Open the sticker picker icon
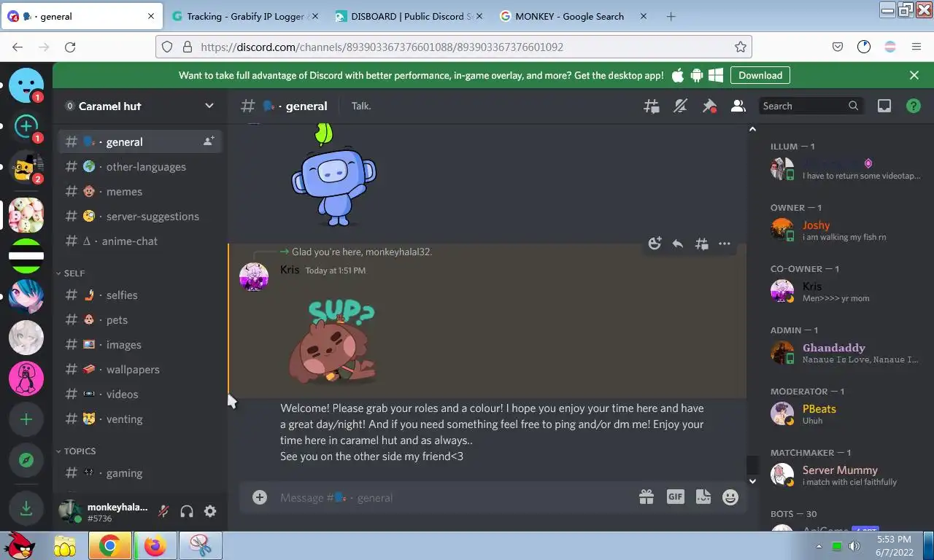This screenshot has width=934, height=560. pos(703,497)
